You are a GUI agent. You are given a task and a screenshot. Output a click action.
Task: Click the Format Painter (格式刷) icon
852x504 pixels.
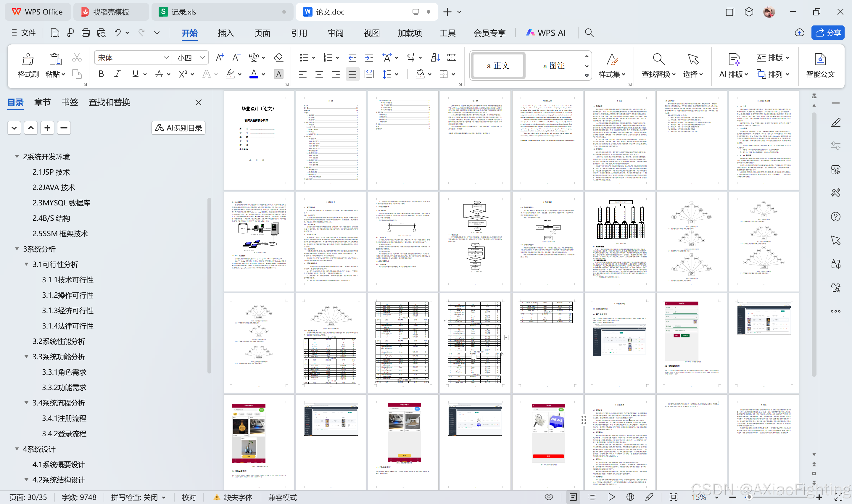[28, 59]
